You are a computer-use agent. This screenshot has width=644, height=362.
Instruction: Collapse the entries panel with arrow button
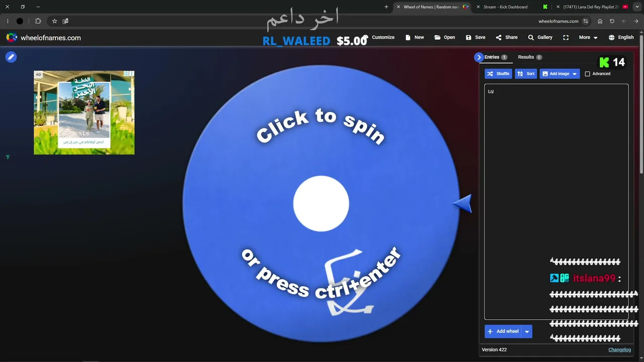point(478,57)
